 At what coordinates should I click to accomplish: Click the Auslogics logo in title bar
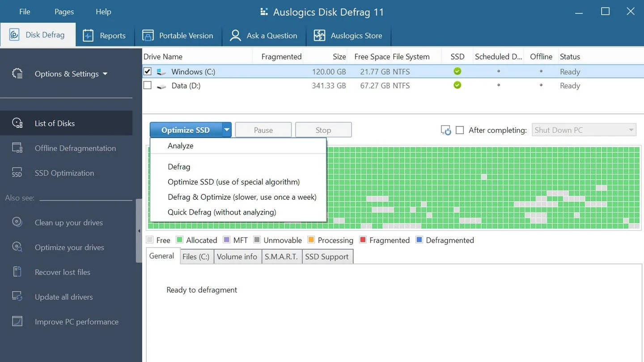[264, 12]
